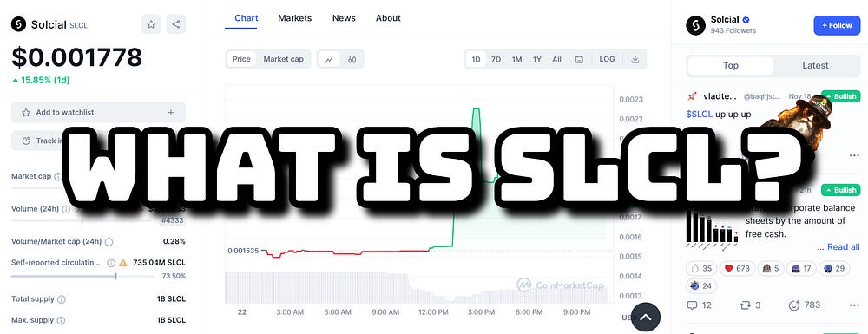Click the Bullish tag on vladte post
The height and width of the screenshot is (334, 868).
click(x=841, y=96)
